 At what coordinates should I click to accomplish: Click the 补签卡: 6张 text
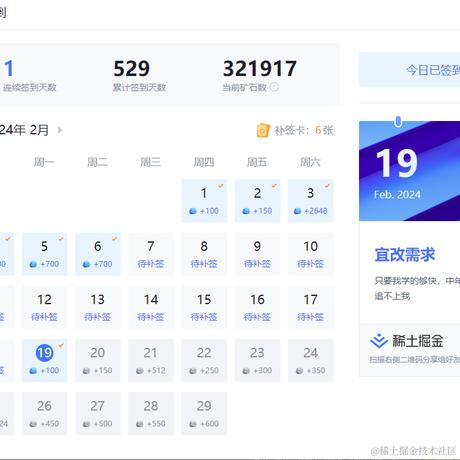pyautogui.click(x=304, y=130)
